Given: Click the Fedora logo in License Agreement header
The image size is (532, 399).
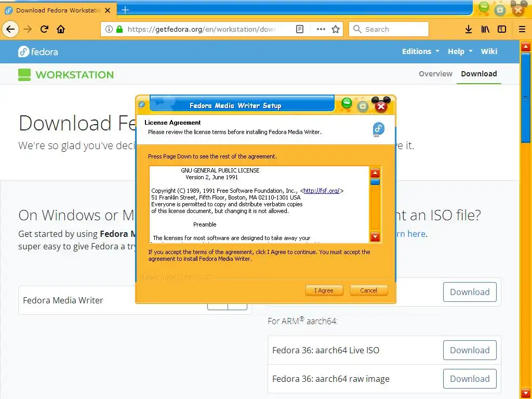Looking at the screenshot, I should [x=379, y=129].
